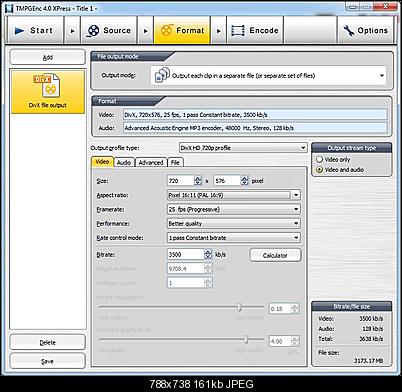Select the Video and audio radio button
Screen dimensions: 402x392
320,169
